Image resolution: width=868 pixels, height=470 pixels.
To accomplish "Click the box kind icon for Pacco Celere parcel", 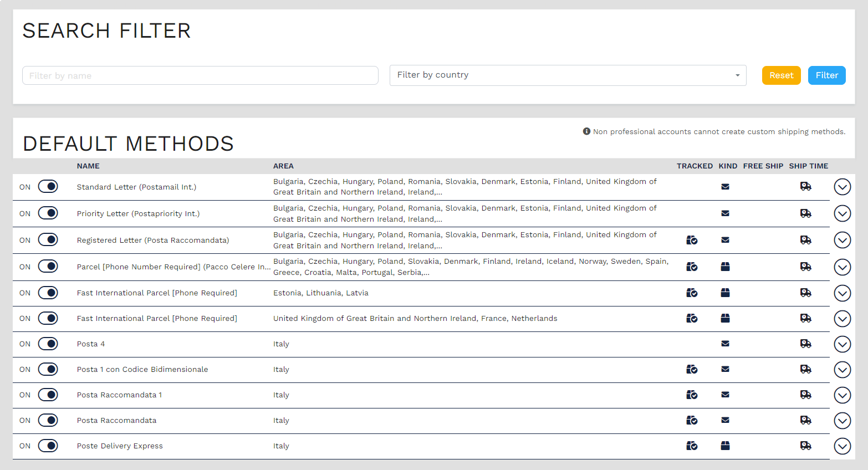I will pos(725,267).
